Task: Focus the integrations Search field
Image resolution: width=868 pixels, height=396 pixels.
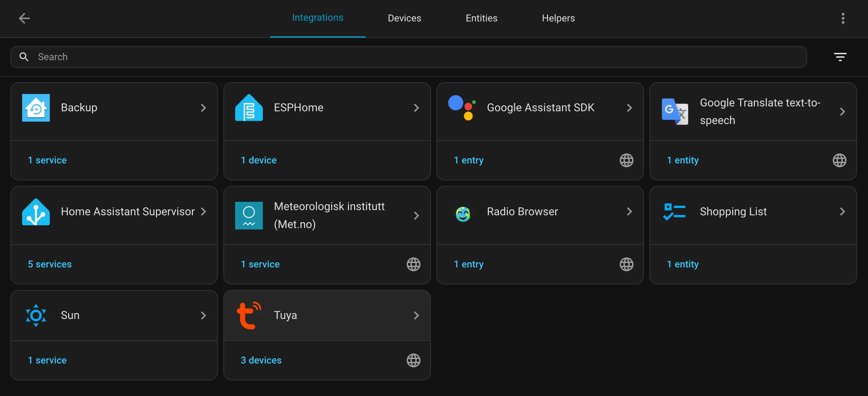Action: coord(415,57)
